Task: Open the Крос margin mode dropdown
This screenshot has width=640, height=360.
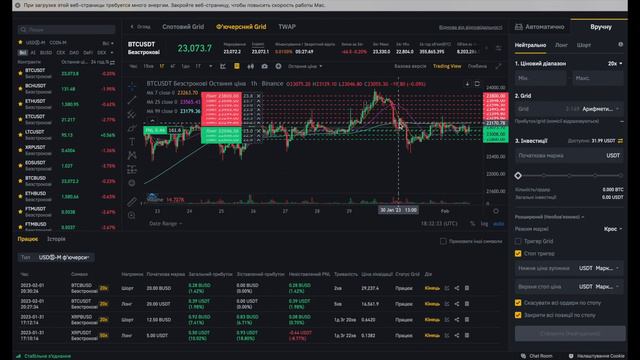Action: coord(613,229)
